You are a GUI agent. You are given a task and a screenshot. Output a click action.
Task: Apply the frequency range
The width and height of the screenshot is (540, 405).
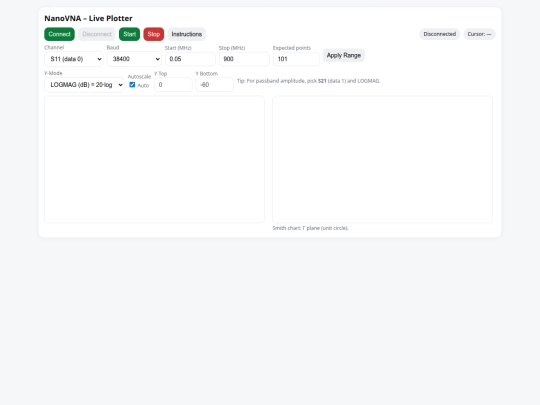coord(344,55)
